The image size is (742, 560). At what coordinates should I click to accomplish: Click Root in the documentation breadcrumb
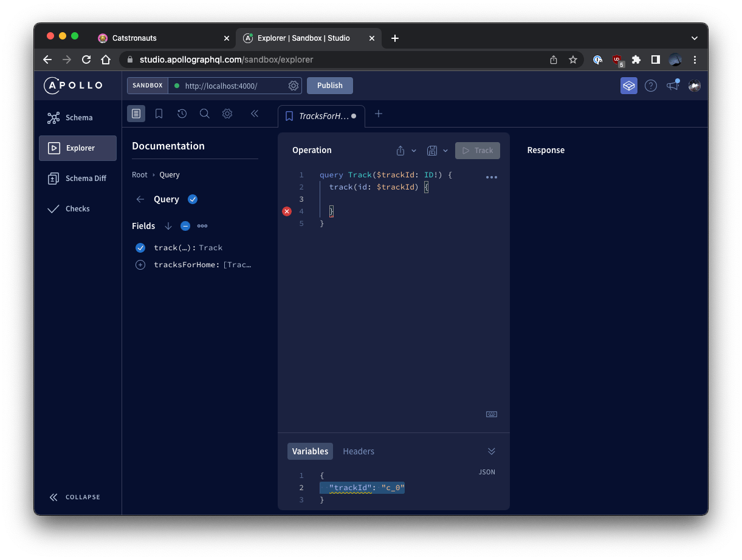tap(140, 175)
